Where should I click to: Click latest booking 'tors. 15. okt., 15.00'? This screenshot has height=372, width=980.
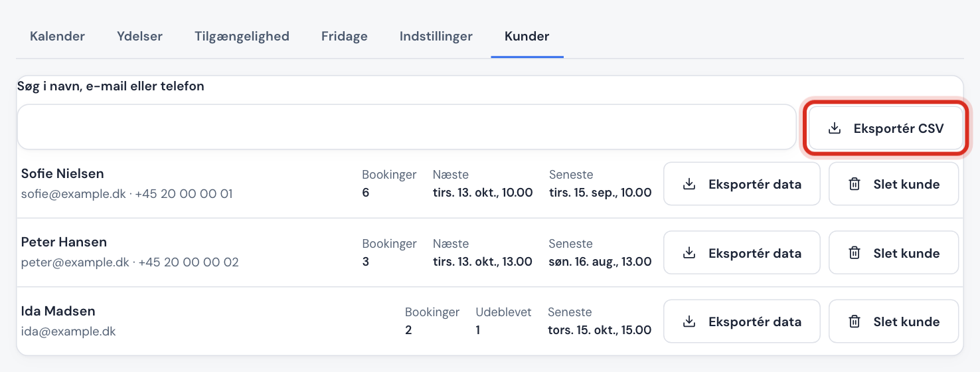[600, 330]
